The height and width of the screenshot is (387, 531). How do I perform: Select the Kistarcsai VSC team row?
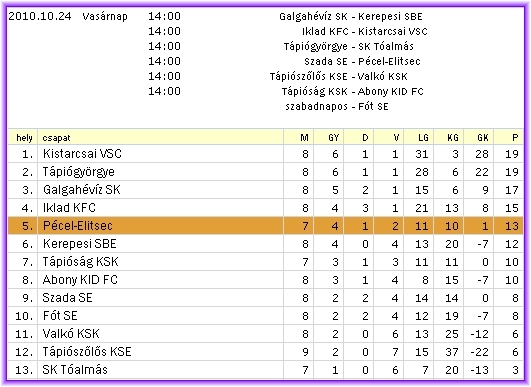pyautogui.click(x=266, y=154)
